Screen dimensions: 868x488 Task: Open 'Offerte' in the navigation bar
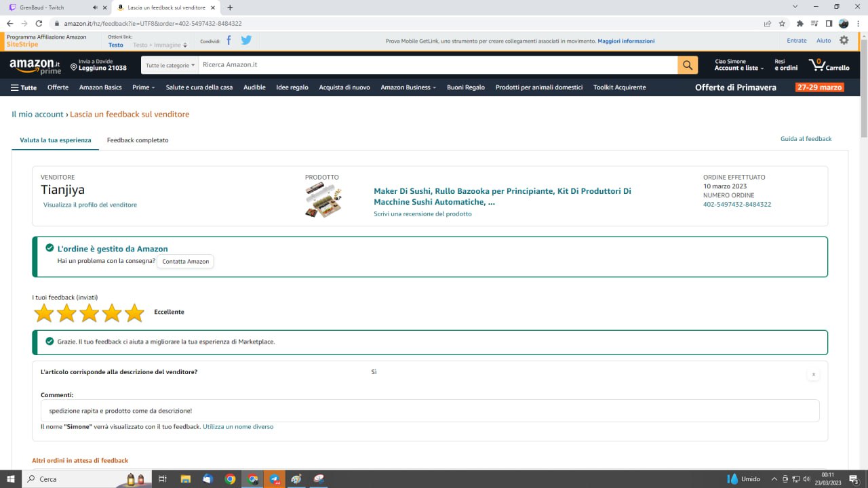pyautogui.click(x=58, y=87)
